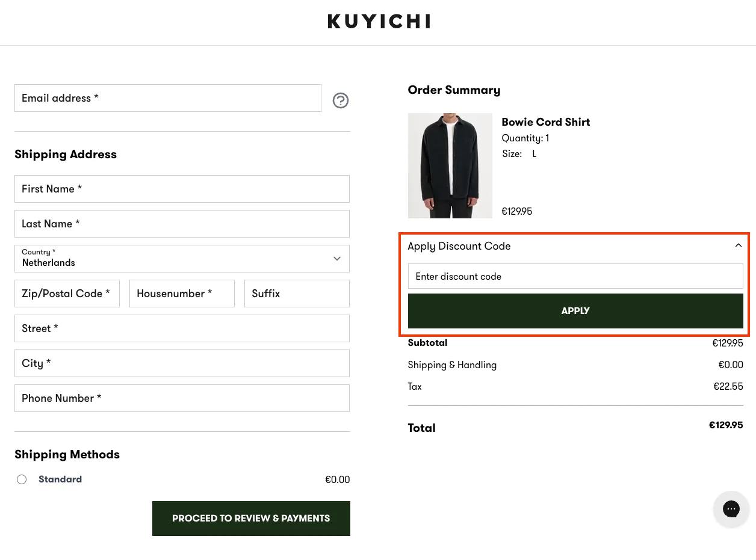
Task: Click PROCEED TO REVIEW & PAYMENTS
Action: [x=251, y=518]
